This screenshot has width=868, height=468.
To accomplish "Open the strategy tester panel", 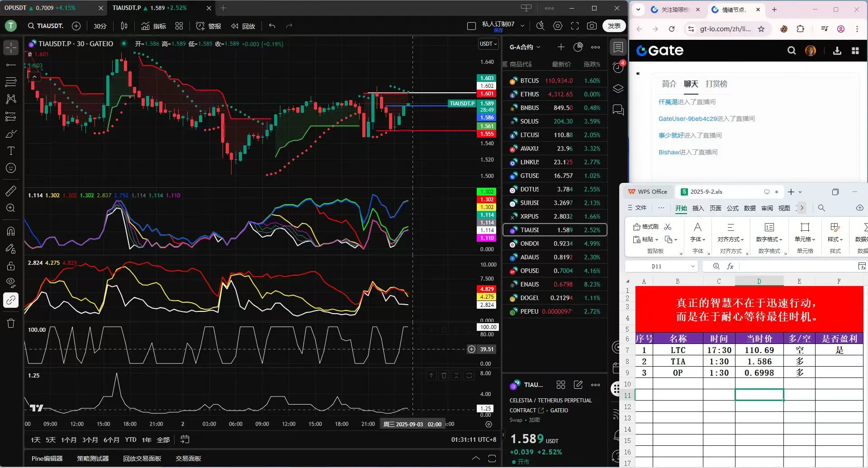I will (x=93, y=458).
